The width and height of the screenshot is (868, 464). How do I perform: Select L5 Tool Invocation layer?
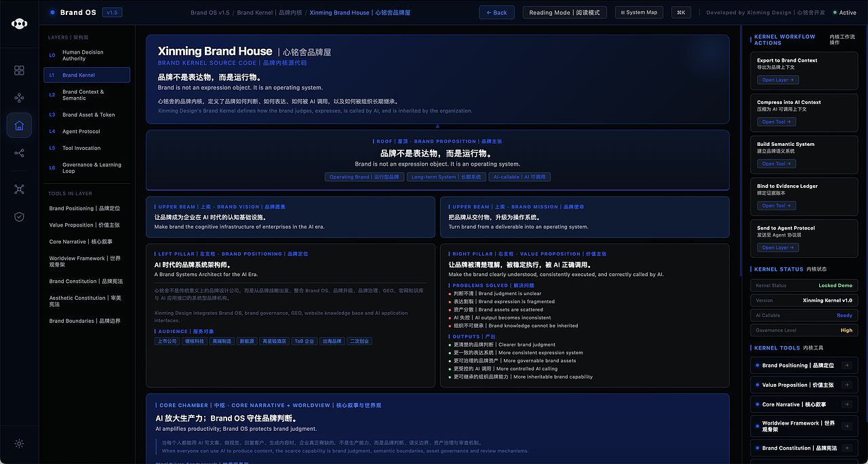[x=87, y=148]
